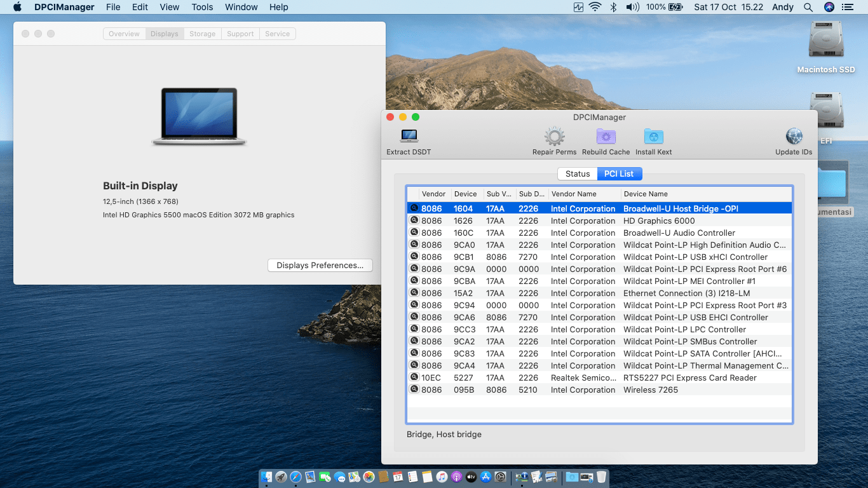Image resolution: width=868 pixels, height=488 pixels.
Task: Open the battery status menu
Action: point(675,7)
